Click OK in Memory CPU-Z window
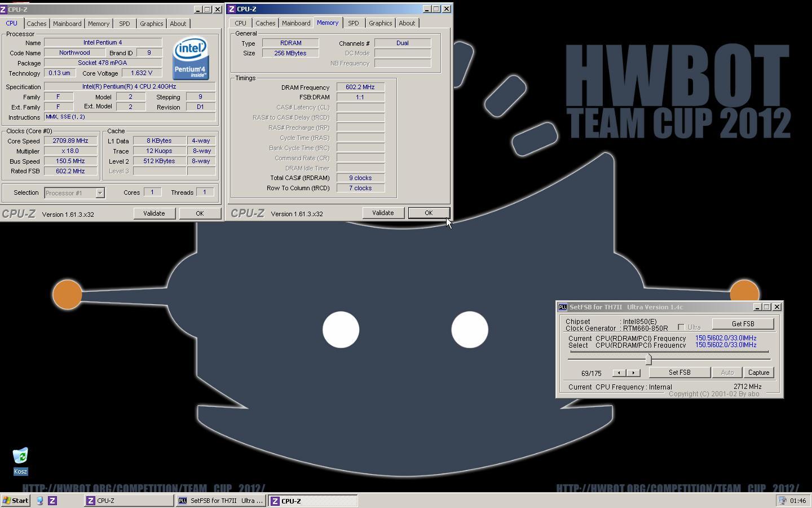The image size is (812, 508). (429, 213)
